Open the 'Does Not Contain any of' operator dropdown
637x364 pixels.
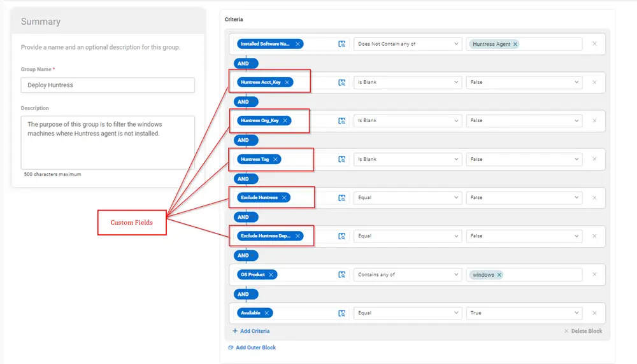tap(408, 44)
